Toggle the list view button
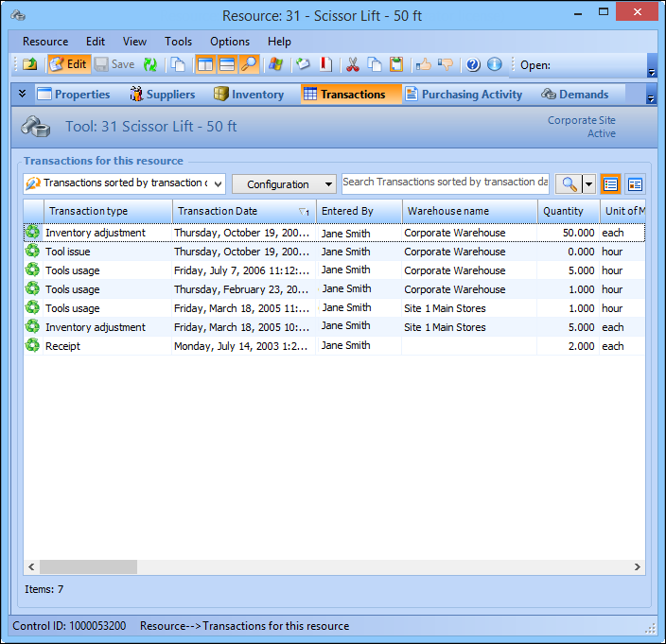Viewport: 666px width, 644px height. pyautogui.click(x=611, y=184)
